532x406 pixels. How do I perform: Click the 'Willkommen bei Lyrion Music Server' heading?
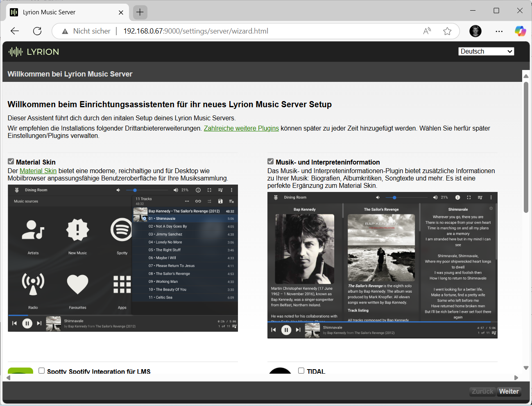(70, 74)
